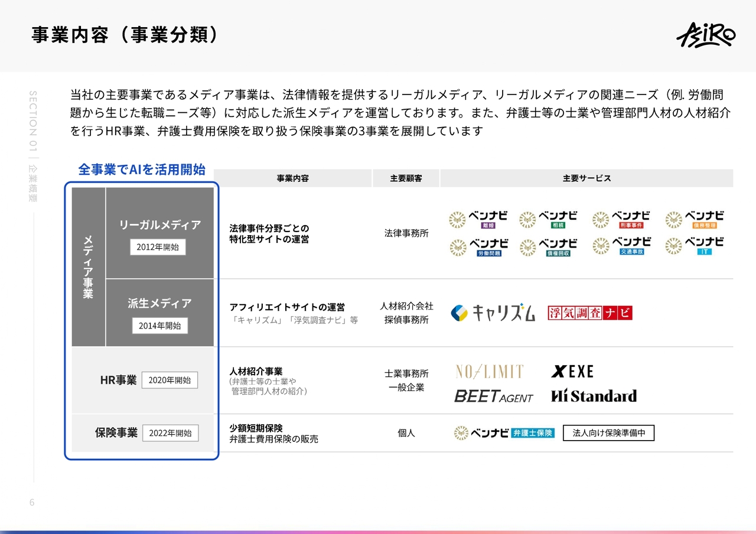Click the 「キャリズム」「浮気調査ナビ」等 subtext
The image size is (756, 534).
(294, 320)
